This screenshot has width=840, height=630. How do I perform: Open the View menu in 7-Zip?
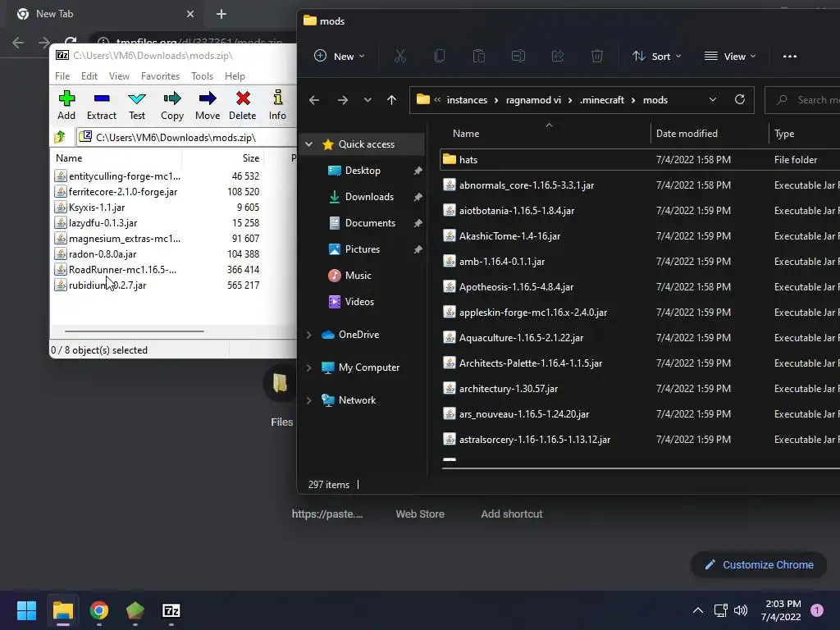(x=119, y=76)
